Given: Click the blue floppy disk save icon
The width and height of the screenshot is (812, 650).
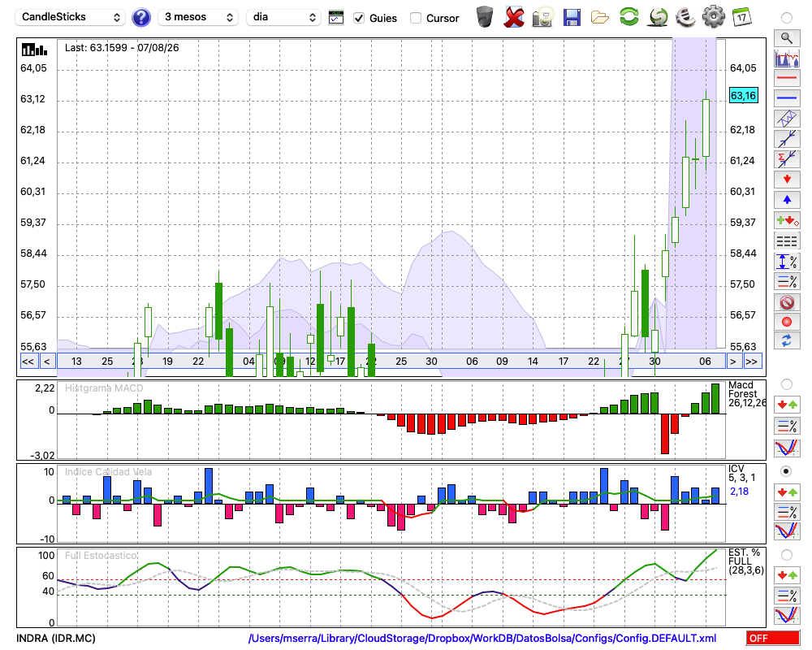Looking at the screenshot, I should [572, 17].
